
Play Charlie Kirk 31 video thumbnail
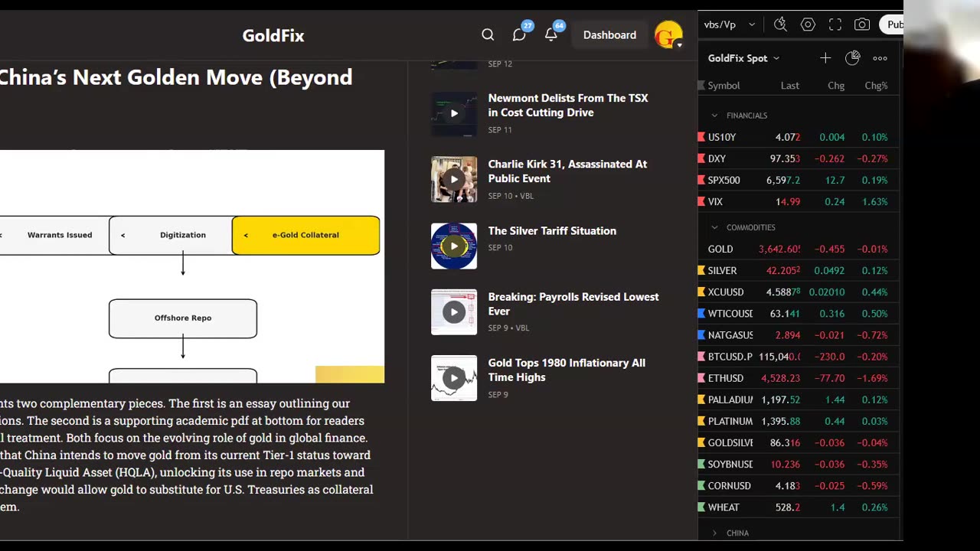[x=454, y=179]
